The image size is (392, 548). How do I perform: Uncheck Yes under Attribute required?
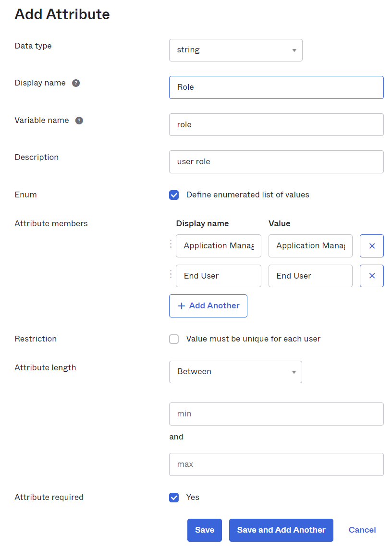pos(174,497)
